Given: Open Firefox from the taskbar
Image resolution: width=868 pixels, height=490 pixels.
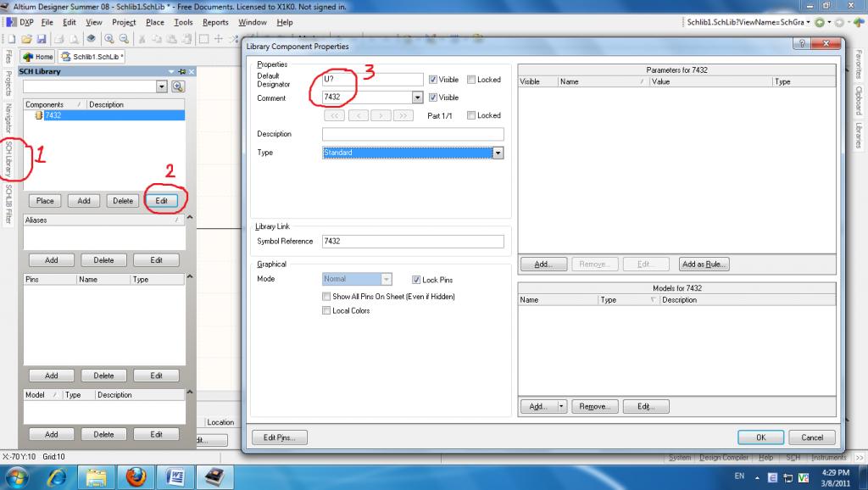Looking at the screenshot, I should (x=136, y=476).
